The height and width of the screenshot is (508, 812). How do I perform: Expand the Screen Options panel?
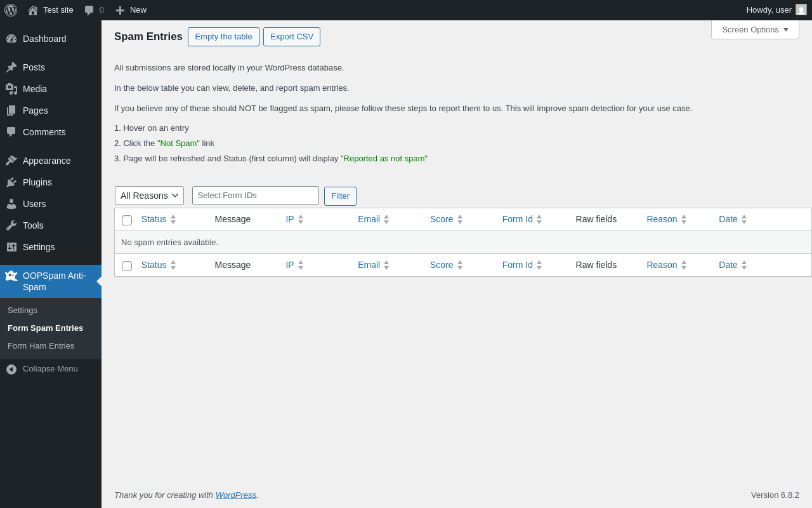coord(755,29)
